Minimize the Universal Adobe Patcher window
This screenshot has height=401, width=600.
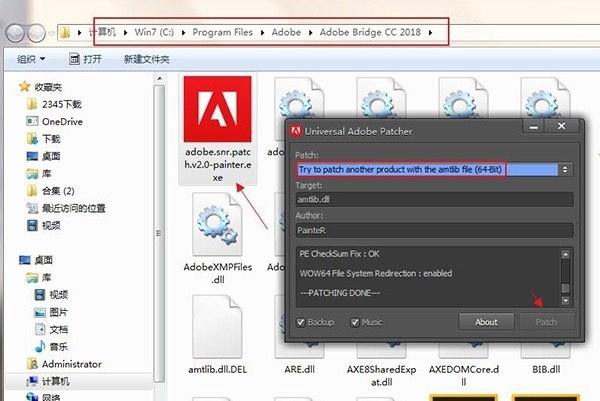(x=534, y=126)
